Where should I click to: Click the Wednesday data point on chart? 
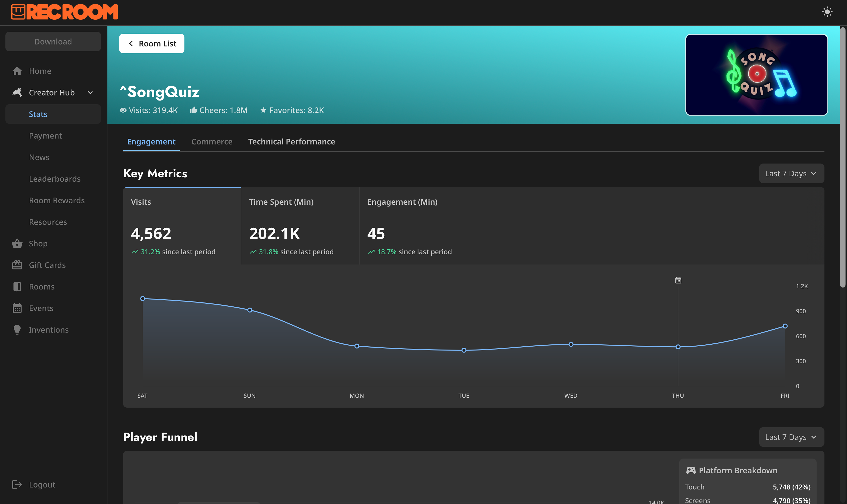click(571, 344)
